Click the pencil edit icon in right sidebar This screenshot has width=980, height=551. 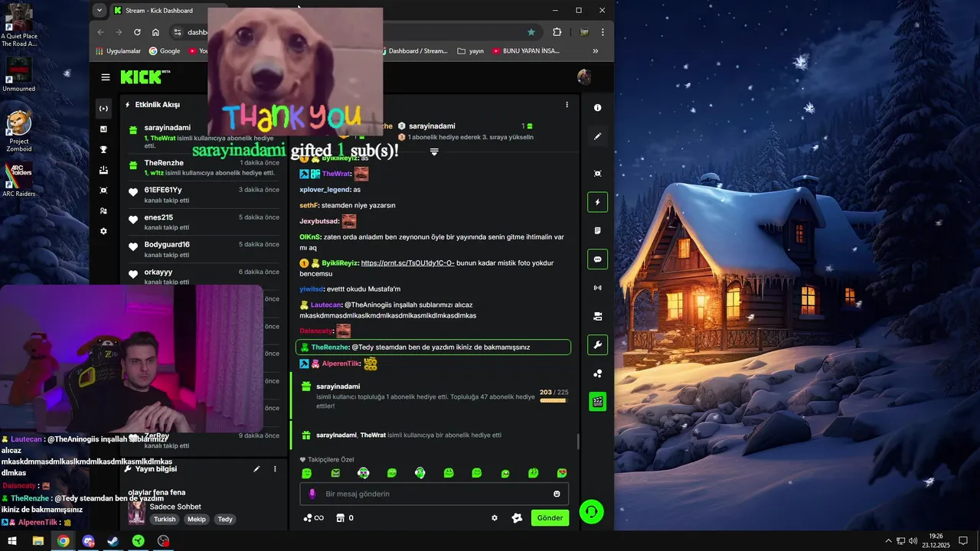(x=598, y=136)
